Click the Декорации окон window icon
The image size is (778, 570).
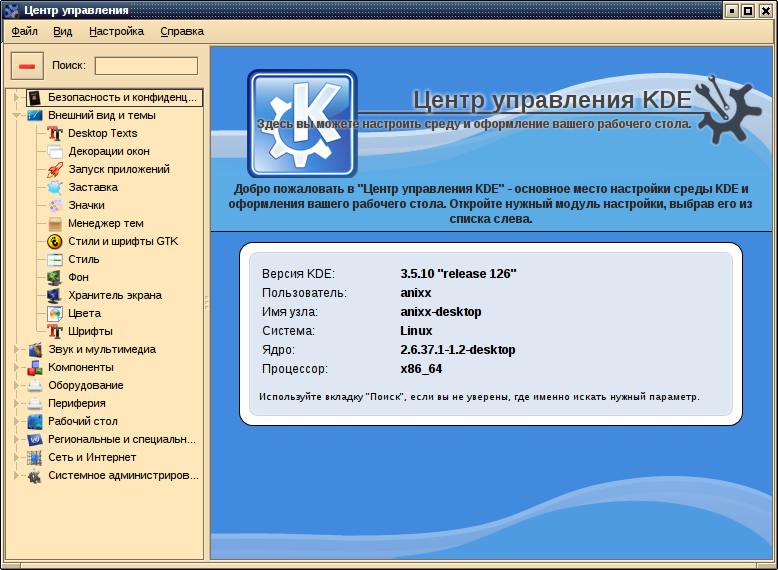55,151
